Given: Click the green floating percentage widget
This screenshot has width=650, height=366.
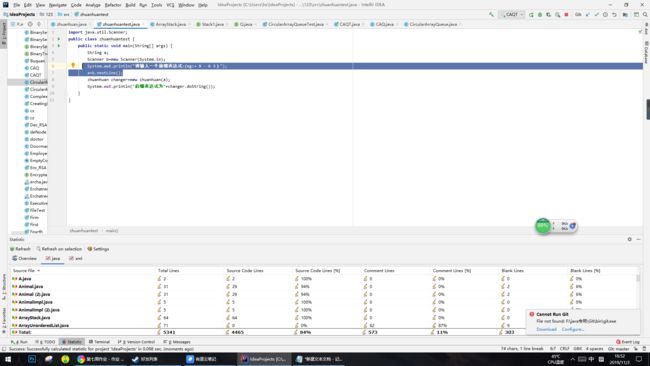Looking at the screenshot, I should (x=543, y=226).
